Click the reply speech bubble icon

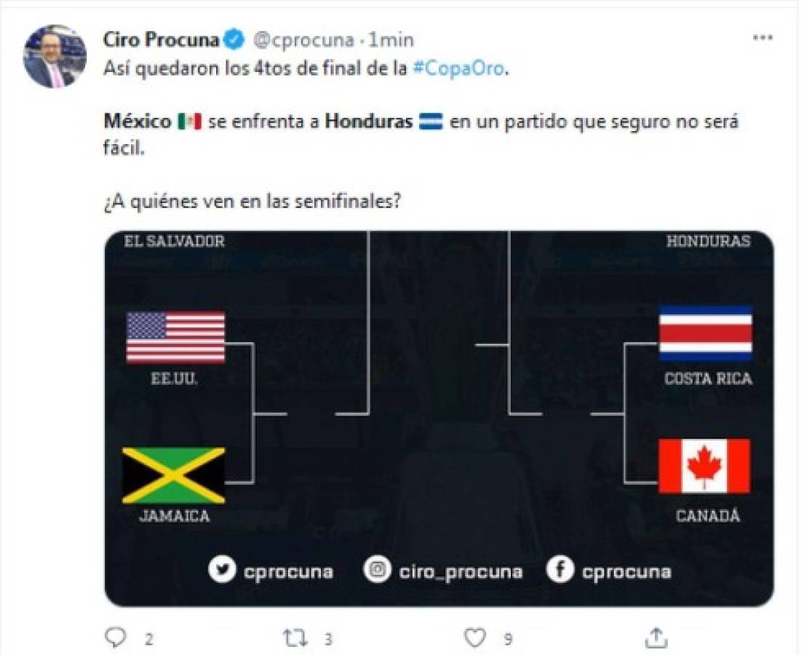pos(116,638)
